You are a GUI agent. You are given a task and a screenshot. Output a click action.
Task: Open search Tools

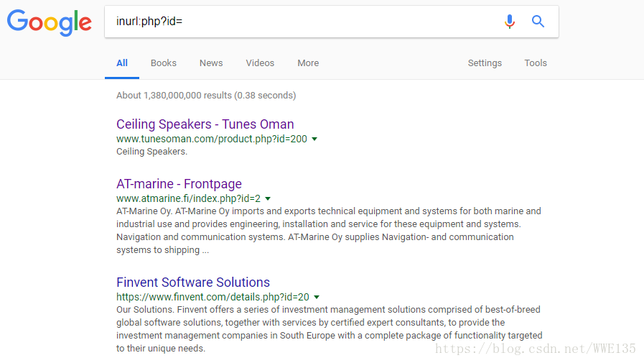tap(536, 63)
